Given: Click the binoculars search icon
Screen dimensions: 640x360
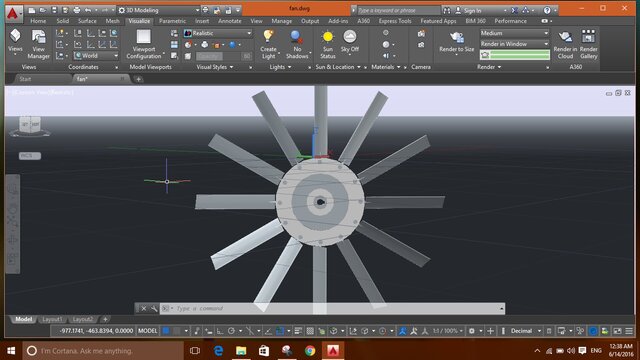Looking at the screenshot, I should click(447, 10).
